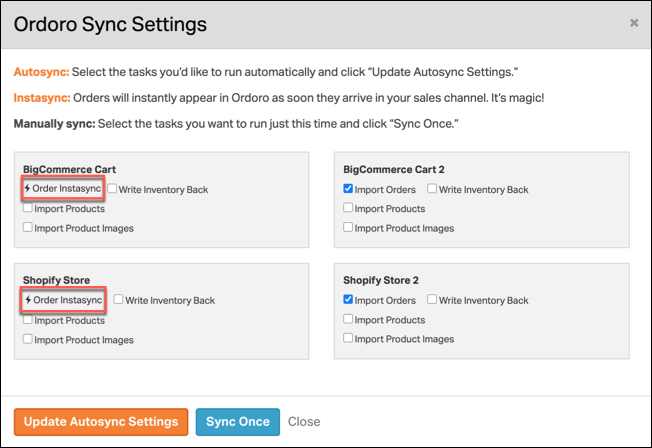Uncheck Import Orders for BigCommerce Cart 2
This screenshot has width=652, height=448.
(x=348, y=188)
